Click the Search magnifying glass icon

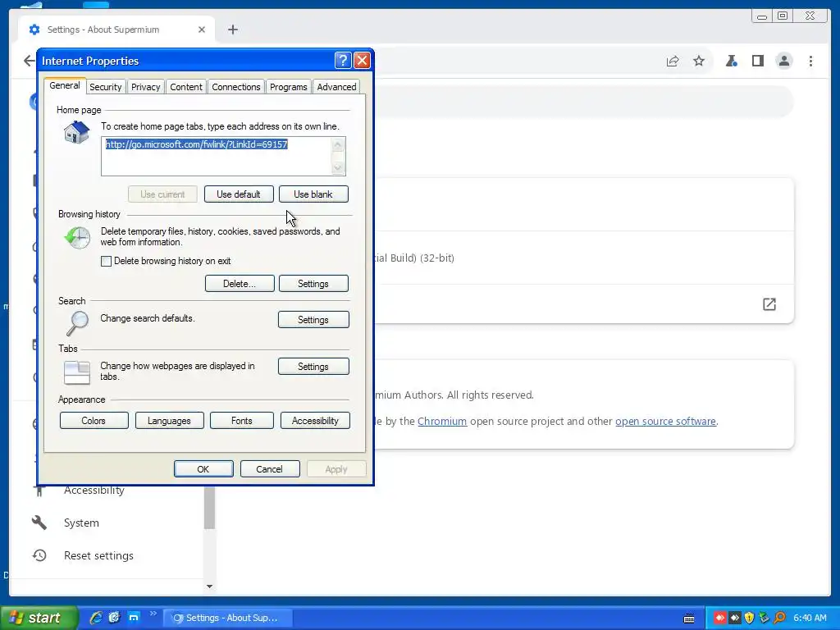[78, 323]
